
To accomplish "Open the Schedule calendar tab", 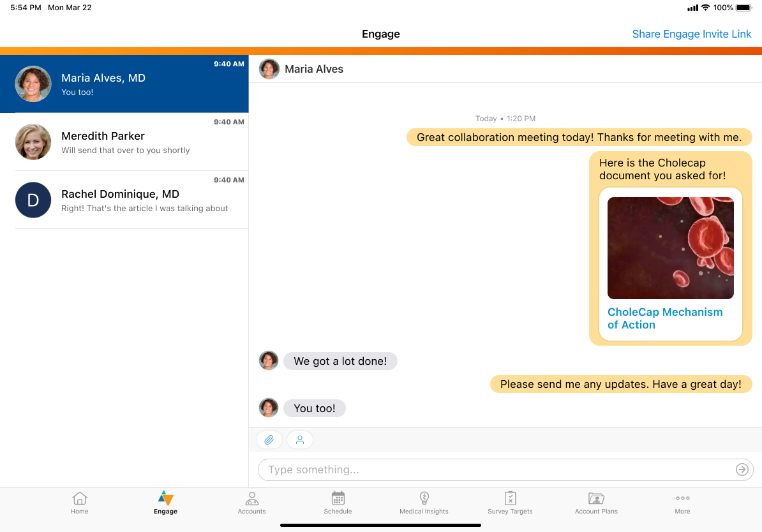I will [338, 502].
